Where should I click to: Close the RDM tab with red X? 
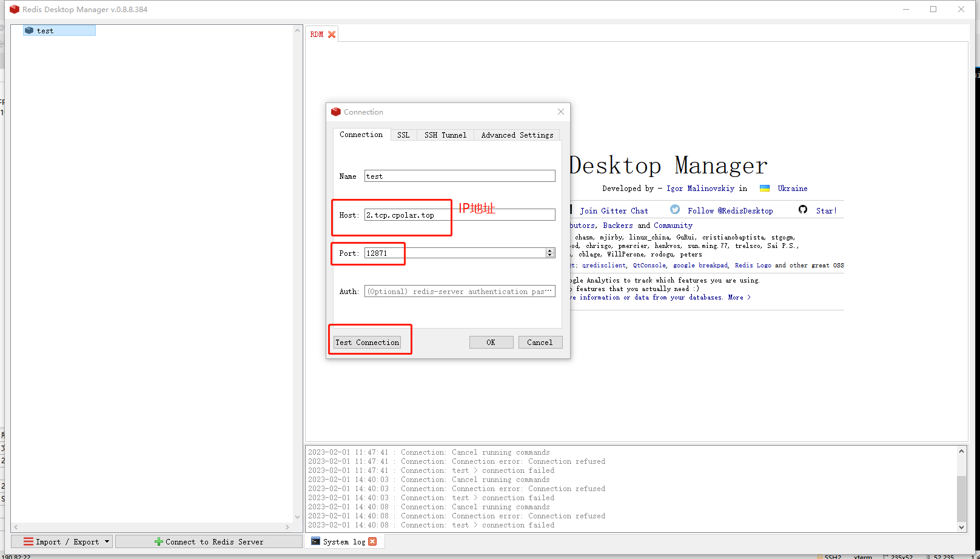332,35
